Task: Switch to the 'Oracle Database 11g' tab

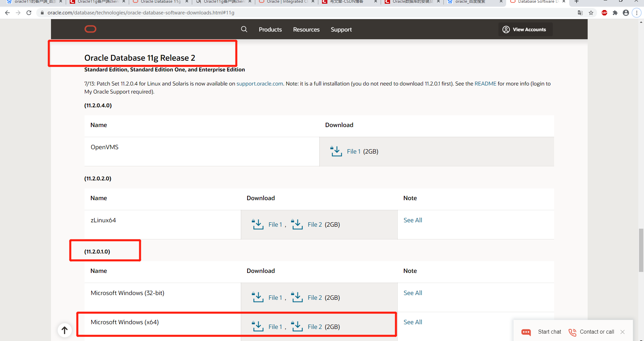Action: pyautogui.click(x=160, y=2)
